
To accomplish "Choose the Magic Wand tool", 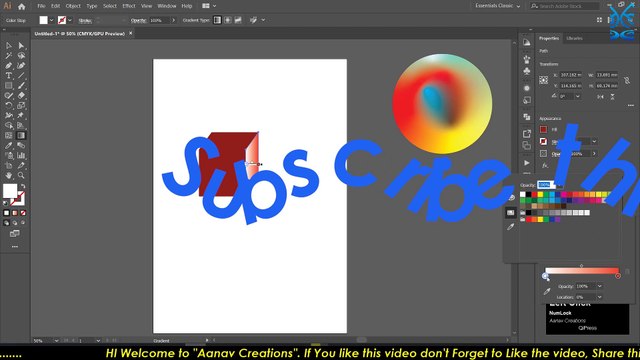I will point(9,56).
